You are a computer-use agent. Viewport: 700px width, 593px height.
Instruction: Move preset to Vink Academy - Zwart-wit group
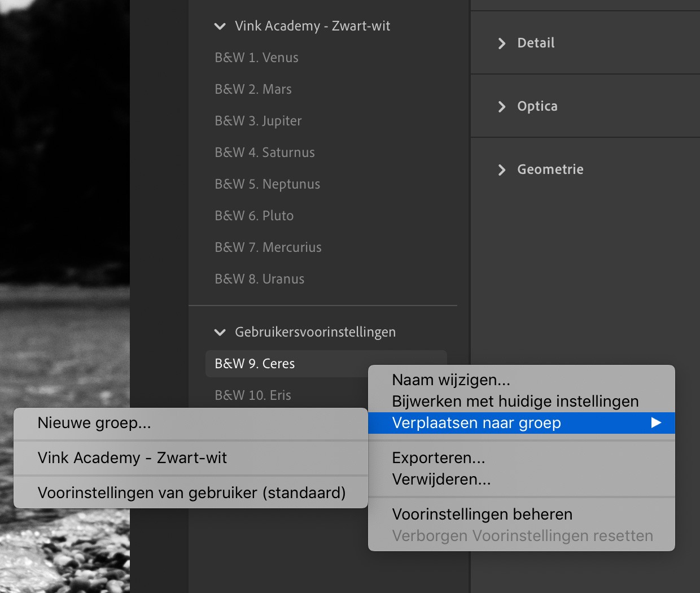click(x=132, y=458)
